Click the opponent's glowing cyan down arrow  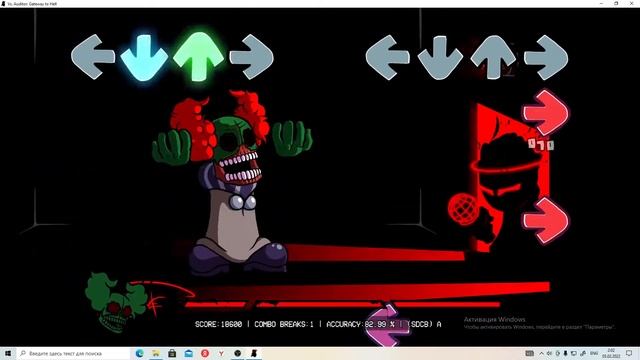pos(144,58)
